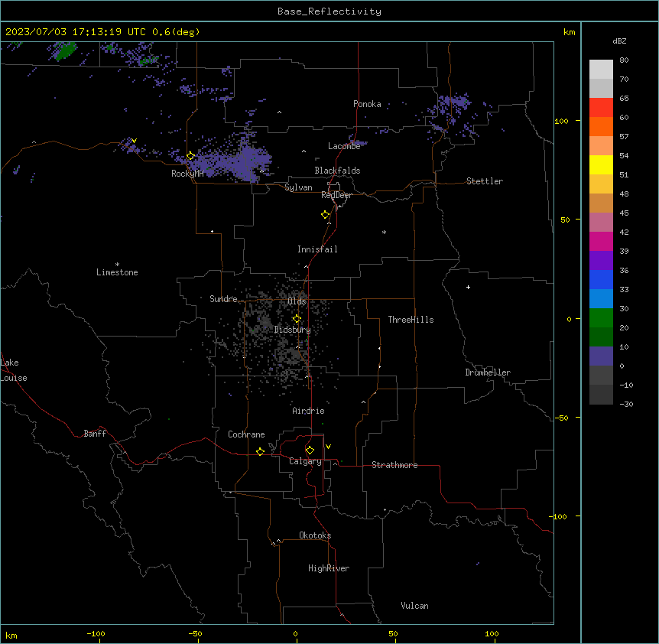Select the 54 dBZ yellow swatch
The width and height of the screenshot is (659, 644).
click(601, 164)
